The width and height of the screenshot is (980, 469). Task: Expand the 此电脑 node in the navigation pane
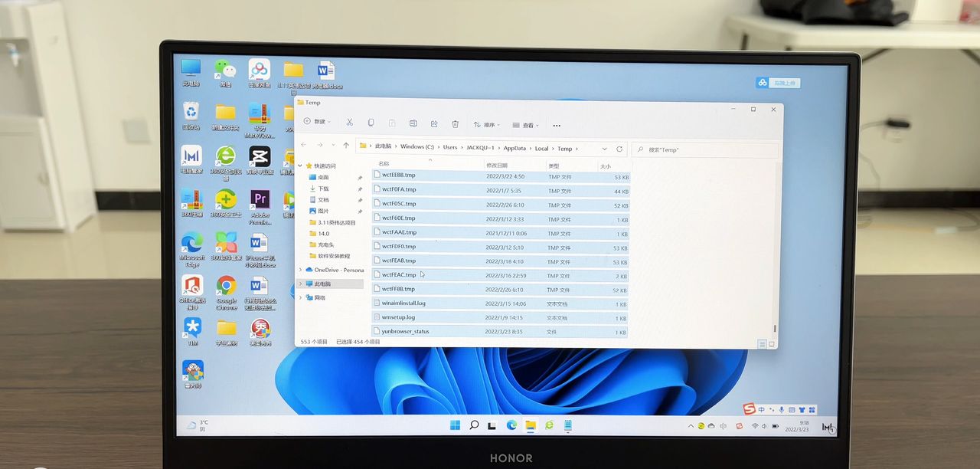300,284
